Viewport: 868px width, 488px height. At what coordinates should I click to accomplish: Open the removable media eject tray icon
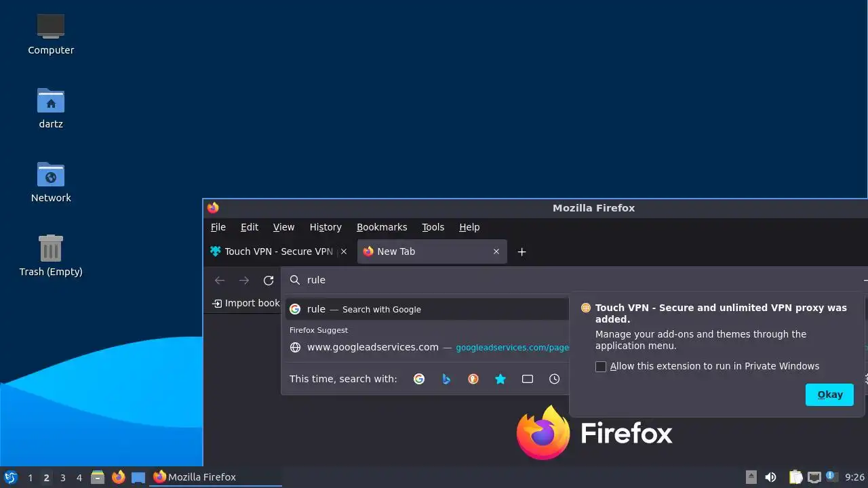point(751,477)
